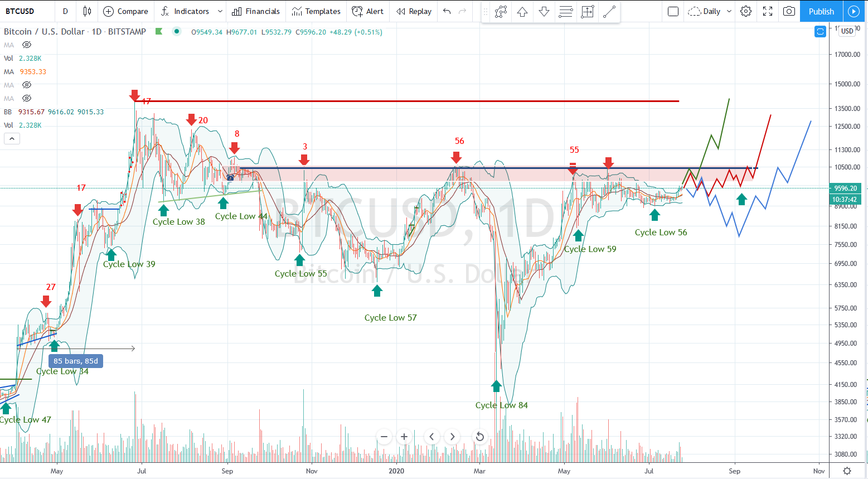The width and height of the screenshot is (868, 479).
Task: Select the trend line tool
Action: pyautogui.click(x=609, y=12)
